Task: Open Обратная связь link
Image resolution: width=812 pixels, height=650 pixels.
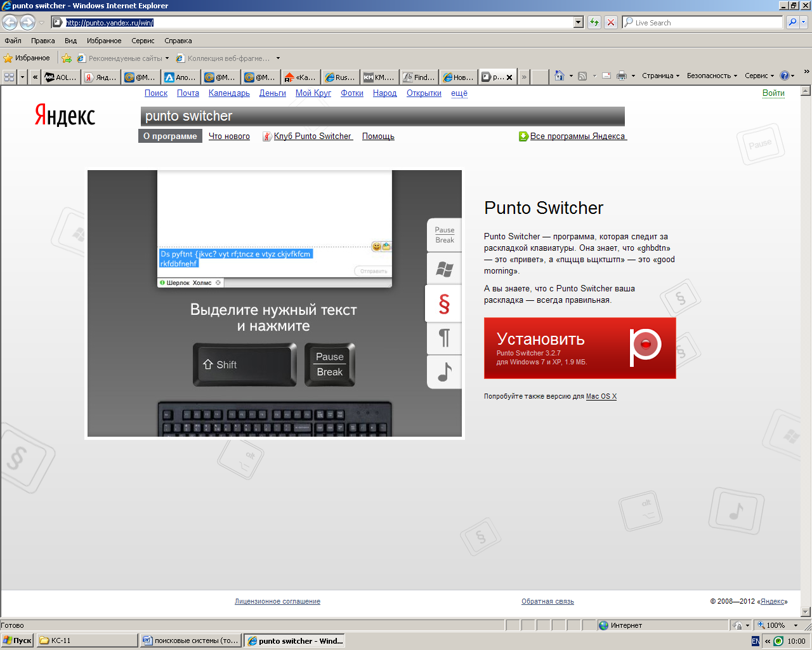Action: point(547,601)
